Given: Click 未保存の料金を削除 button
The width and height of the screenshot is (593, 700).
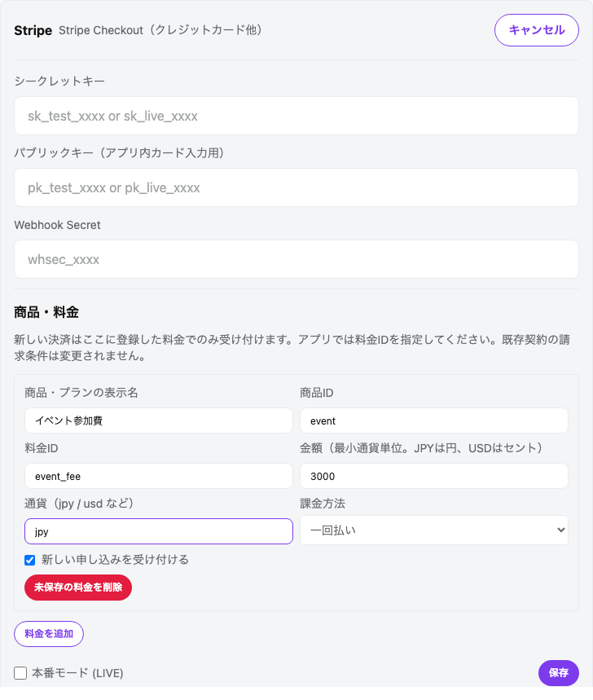Looking at the screenshot, I should point(78,587).
